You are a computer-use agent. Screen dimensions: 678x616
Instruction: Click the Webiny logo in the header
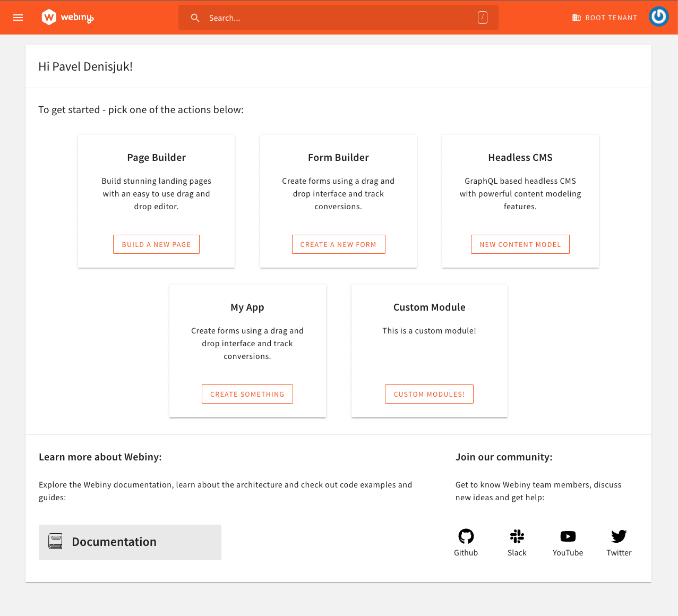67,17
